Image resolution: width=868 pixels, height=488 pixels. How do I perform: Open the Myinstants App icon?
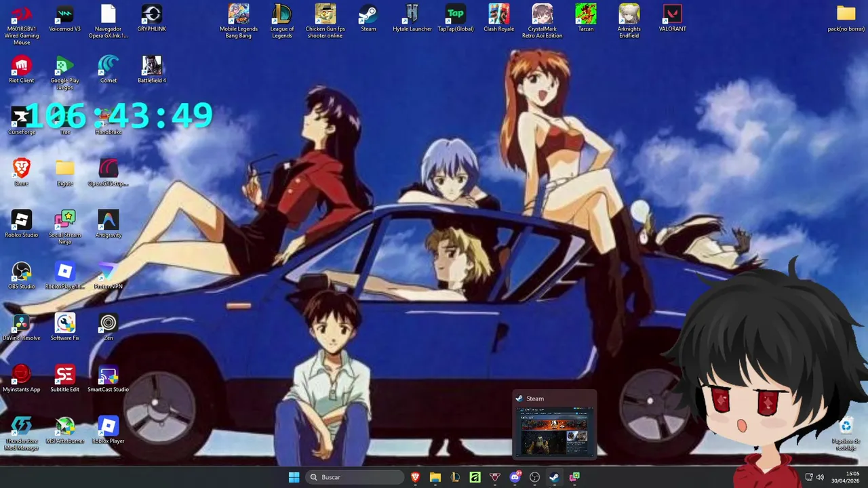click(22, 380)
